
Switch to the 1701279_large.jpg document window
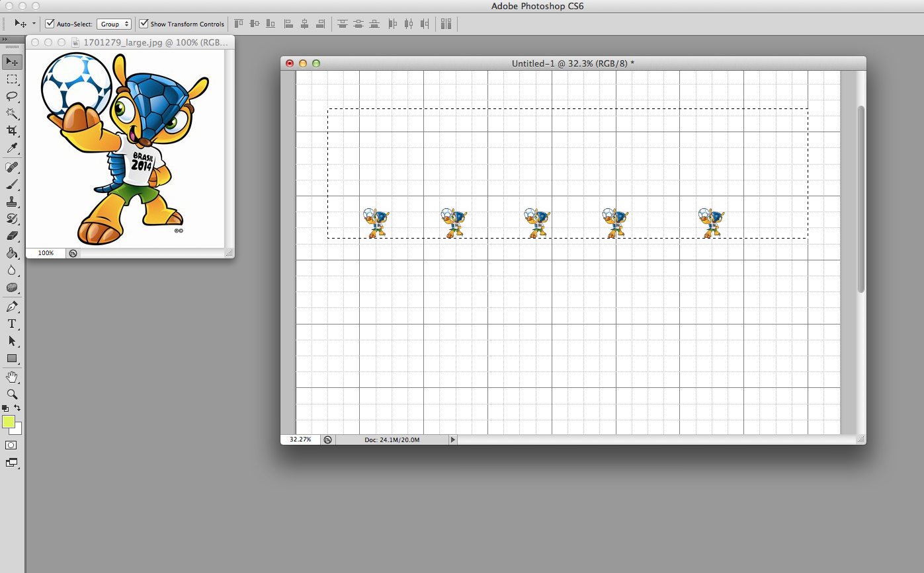[x=155, y=42]
